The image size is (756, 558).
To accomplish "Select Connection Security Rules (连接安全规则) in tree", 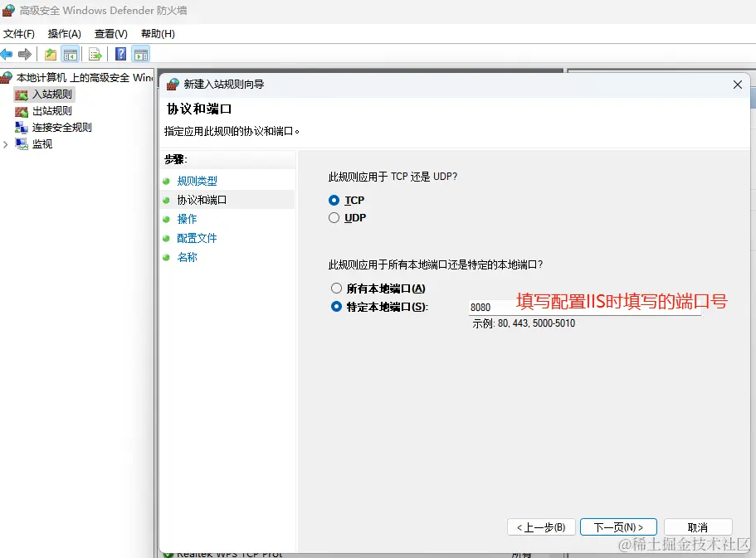I will pos(61,128).
